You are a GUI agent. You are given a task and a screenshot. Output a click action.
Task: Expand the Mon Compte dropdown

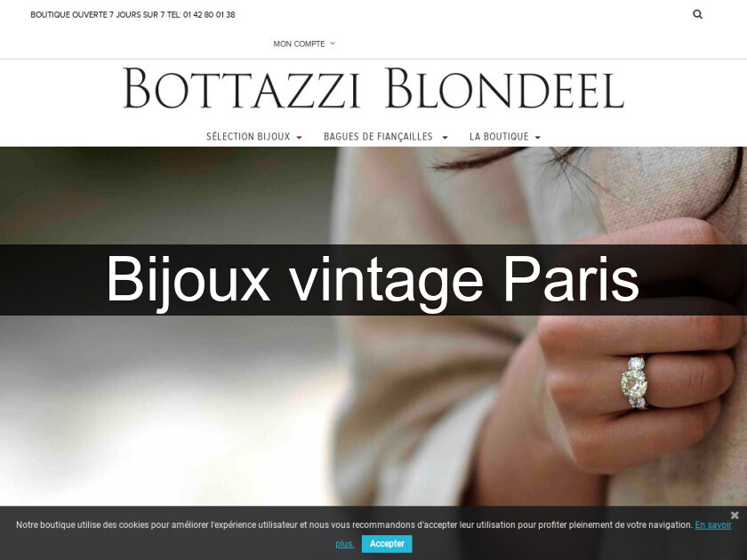point(304,44)
